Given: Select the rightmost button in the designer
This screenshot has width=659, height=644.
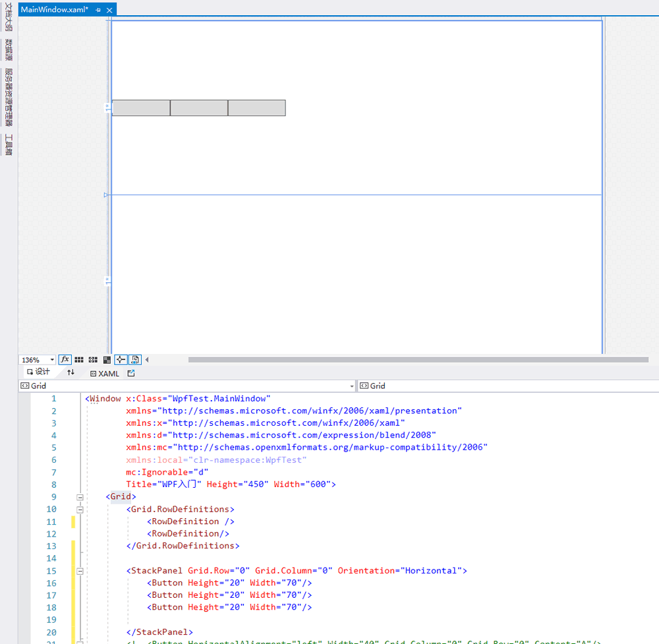Looking at the screenshot, I should coord(257,108).
